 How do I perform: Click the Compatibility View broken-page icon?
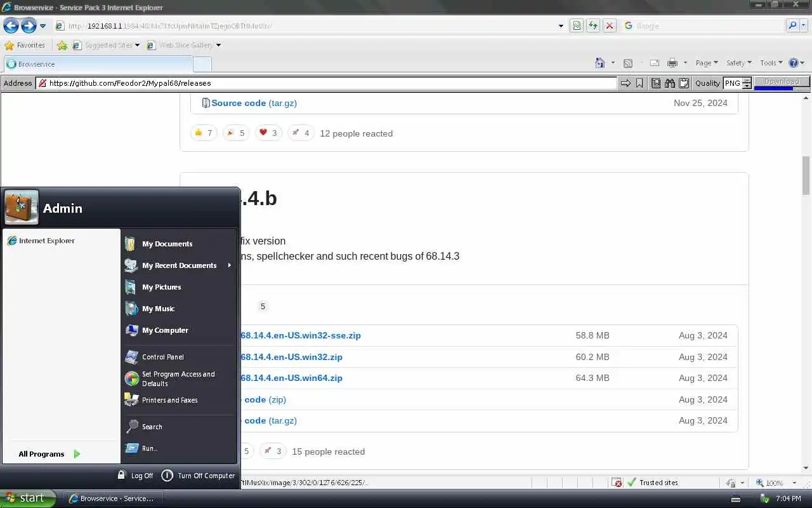pyautogui.click(x=577, y=26)
